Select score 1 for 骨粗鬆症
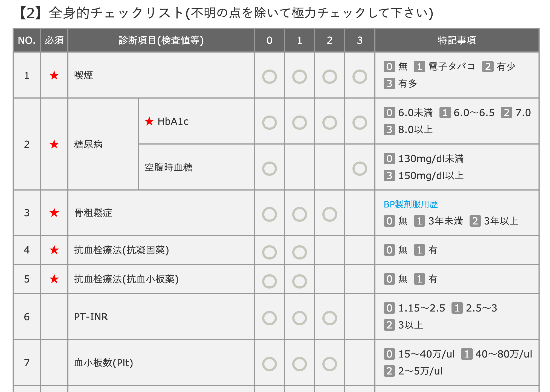The height and width of the screenshot is (392, 550). pyautogui.click(x=299, y=214)
